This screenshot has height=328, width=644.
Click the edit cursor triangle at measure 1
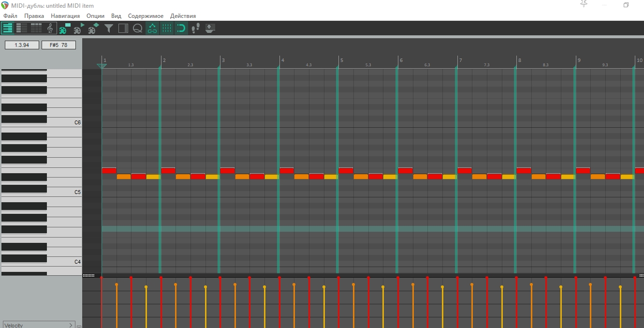pyautogui.click(x=102, y=66)
